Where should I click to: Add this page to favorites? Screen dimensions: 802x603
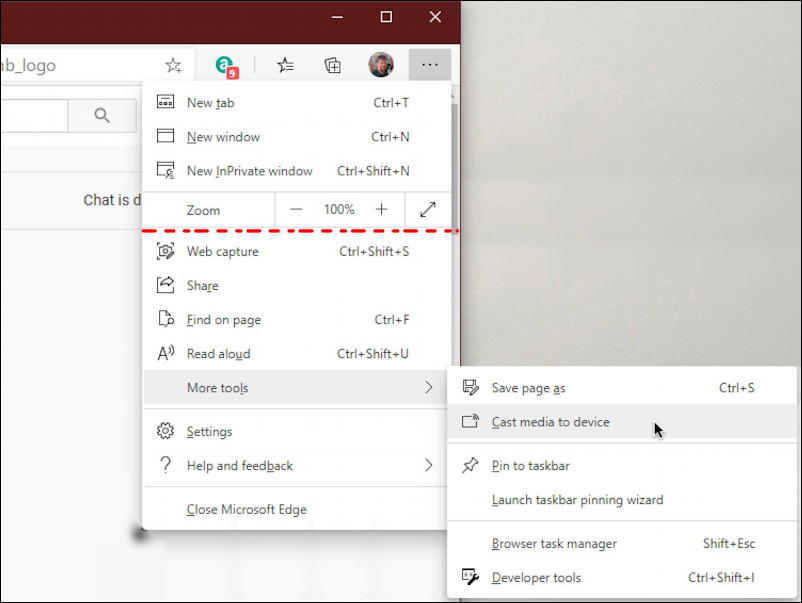point(172,64)
